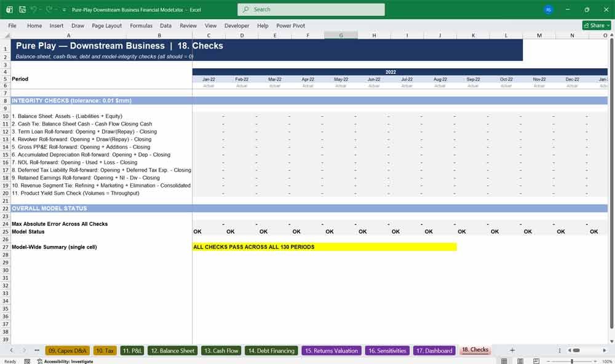Click the magnifier icon in the Search box

[246, 9]
